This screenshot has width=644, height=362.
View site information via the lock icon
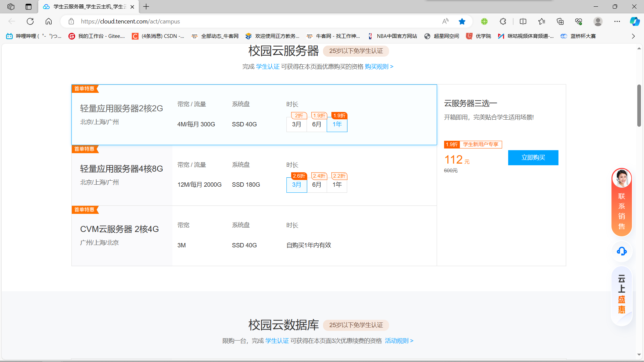pyautogui.click(x=71, y=21)
